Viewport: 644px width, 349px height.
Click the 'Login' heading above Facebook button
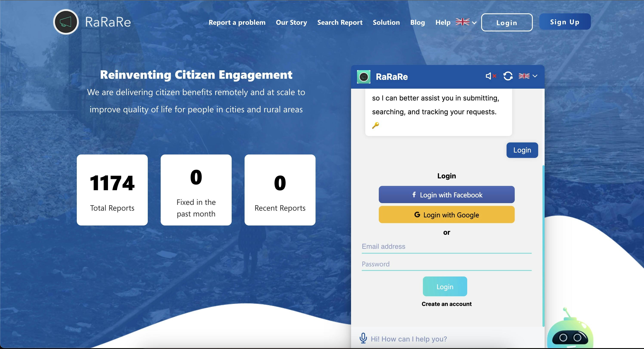click(447, 176)
